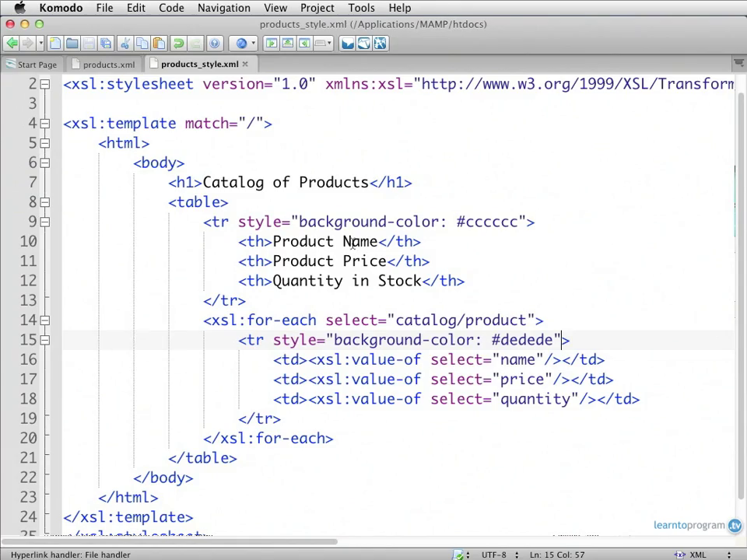Screen dimensions: 747x560
Task: Cut selection with the scissors icon
Action: tap(125, 44)
